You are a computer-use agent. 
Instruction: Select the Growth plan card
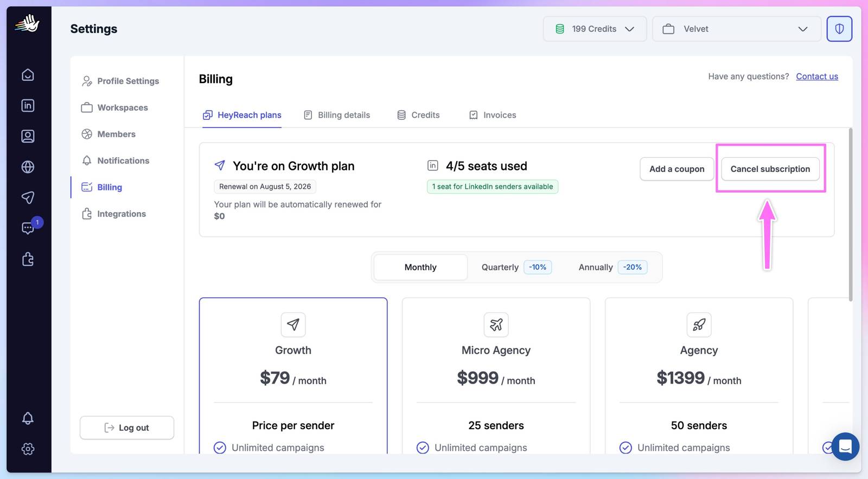tap(293, 375)
